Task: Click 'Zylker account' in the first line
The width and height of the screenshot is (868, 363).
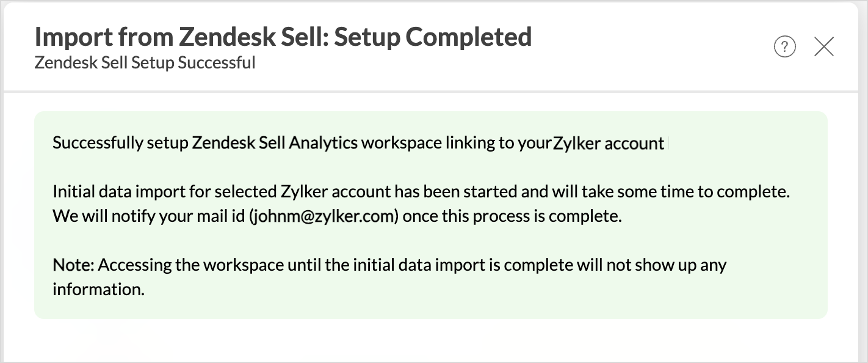Action: [x=609, y=144]
